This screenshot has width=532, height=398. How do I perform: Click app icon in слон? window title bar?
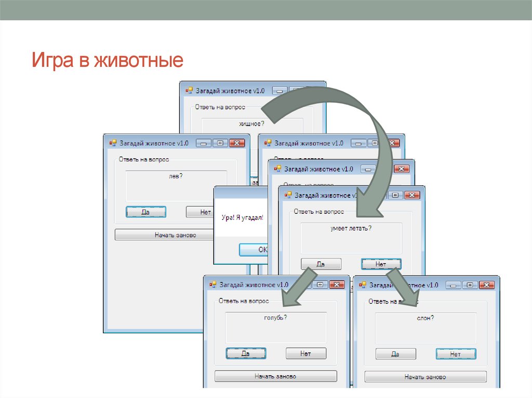pyautogui.click(x=363, y=285)
